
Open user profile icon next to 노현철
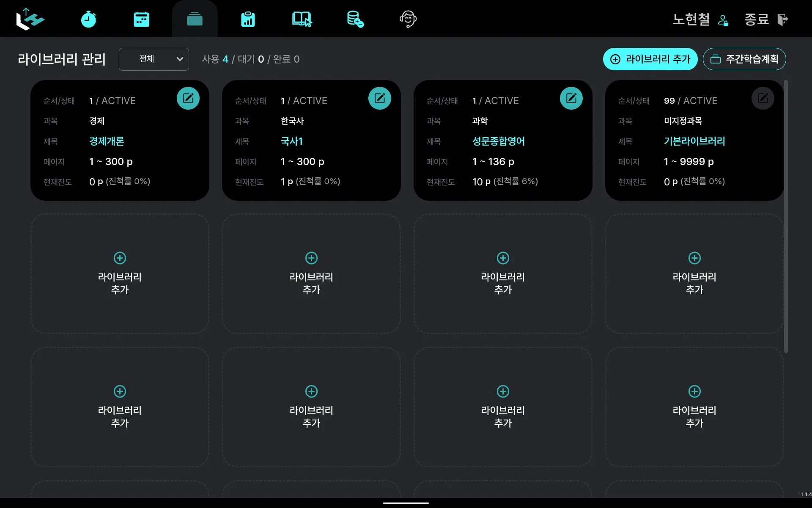[723, 20]
